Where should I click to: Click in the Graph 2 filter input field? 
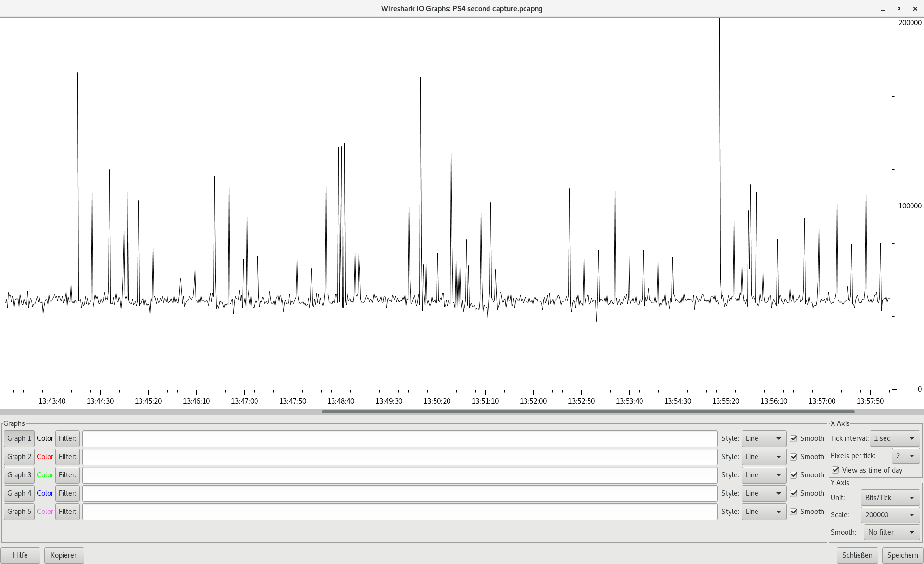[399, 457]
